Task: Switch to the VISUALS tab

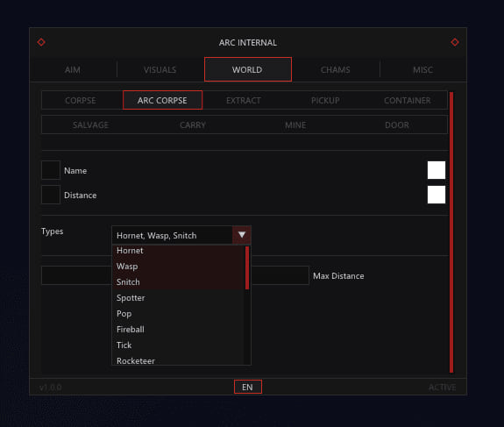Action: pyautogui.click(x=160, y=70)
